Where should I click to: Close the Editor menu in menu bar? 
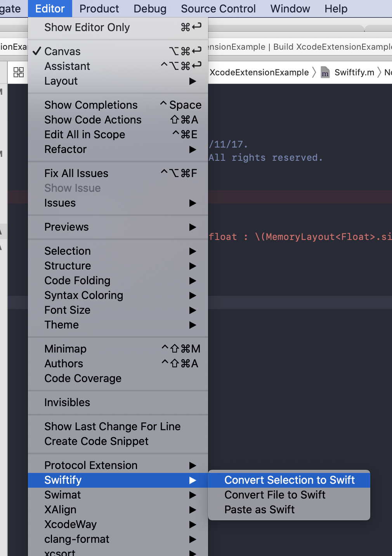[x=50, y=9]
